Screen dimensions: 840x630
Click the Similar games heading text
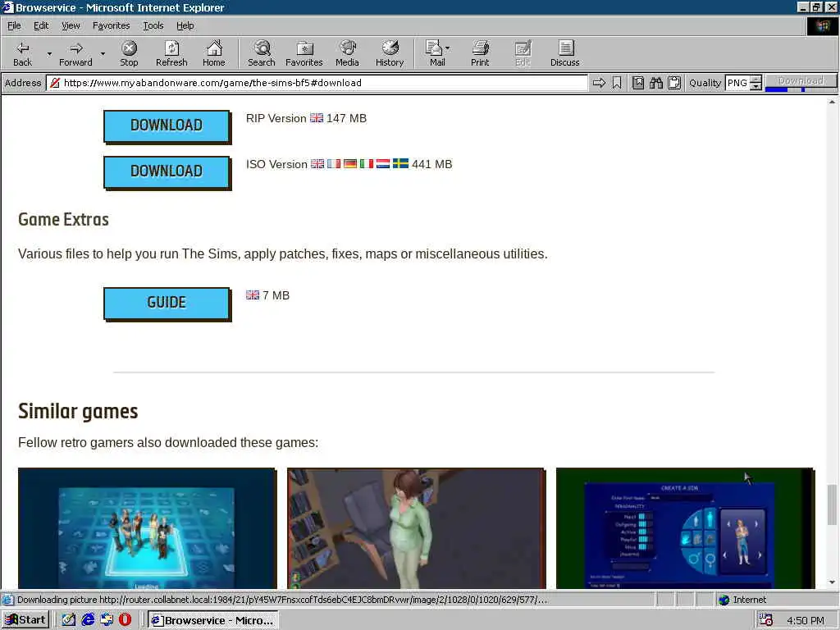coord(78,412)
